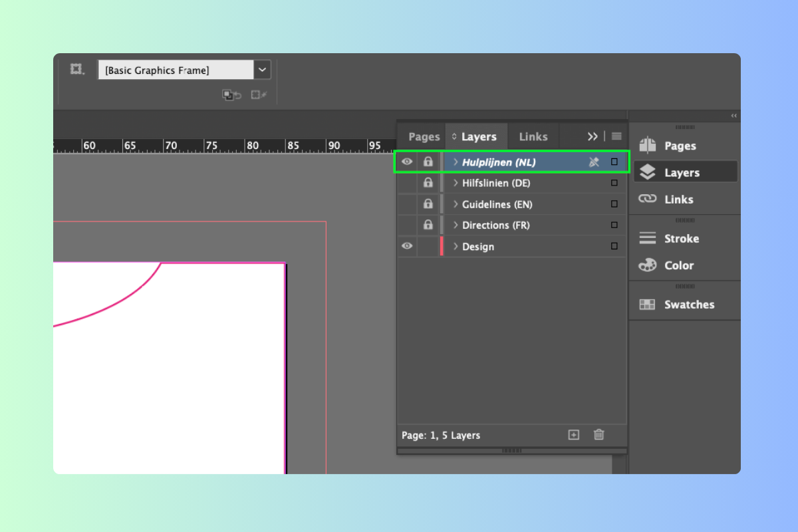Click the object style icon beside the style field
This screenshot has height=532, width=798.
pyautogui.click(x=77, y=69)
